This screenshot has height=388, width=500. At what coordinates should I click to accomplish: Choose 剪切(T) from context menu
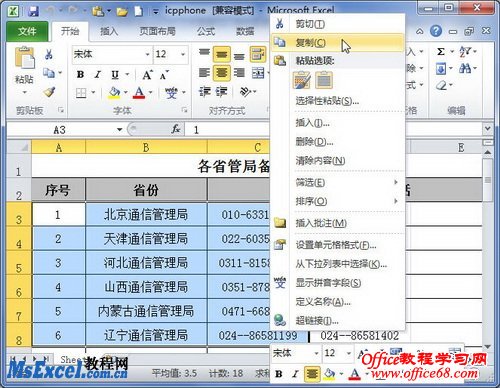338,24
